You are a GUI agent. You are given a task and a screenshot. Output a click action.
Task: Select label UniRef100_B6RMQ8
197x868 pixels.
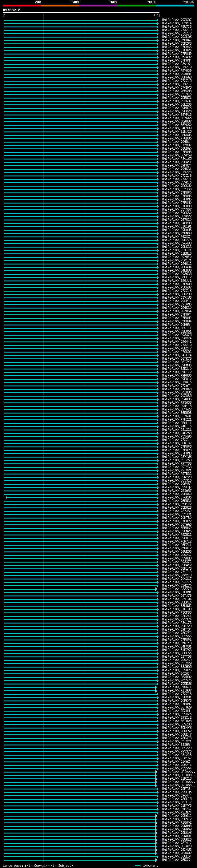(x=176, y=412)
